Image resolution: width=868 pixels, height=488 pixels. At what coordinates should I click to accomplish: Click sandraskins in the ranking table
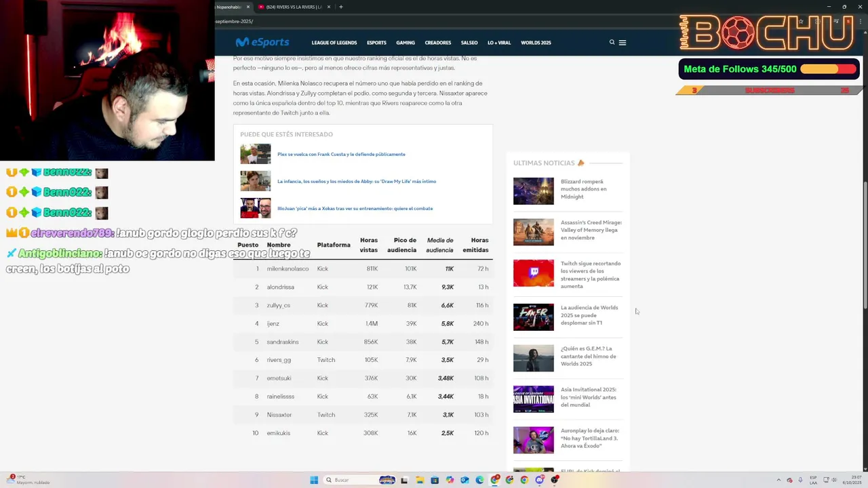coord(283,342)
